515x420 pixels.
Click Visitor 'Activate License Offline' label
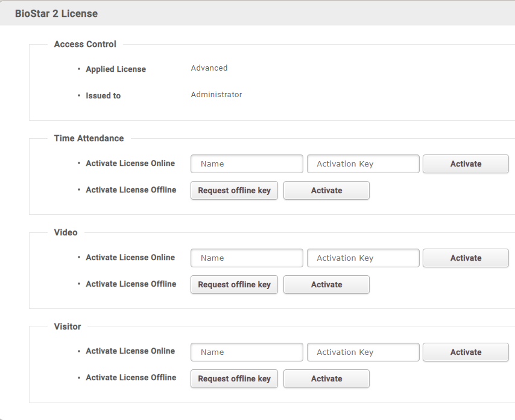click(131, 378)
